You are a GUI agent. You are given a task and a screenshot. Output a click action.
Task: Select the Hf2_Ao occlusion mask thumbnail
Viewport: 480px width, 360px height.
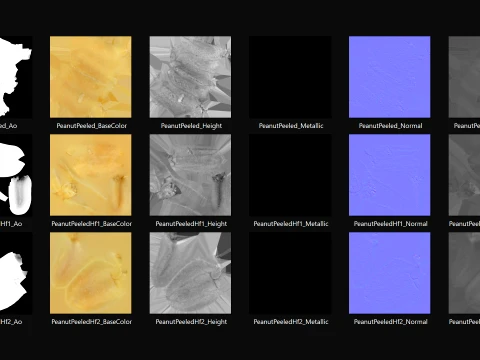pos(16,273)
